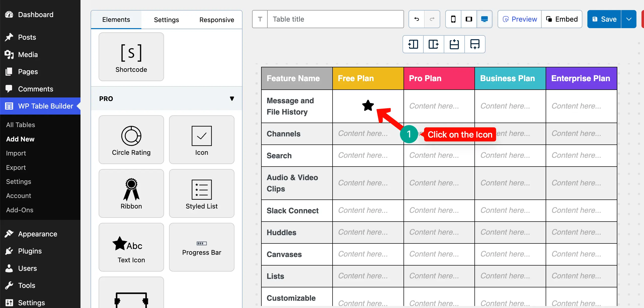Image resolution: width=644 pixels, height=308 pixels.
Task: Switch to desktop device preview
Action: click(484, 19)
